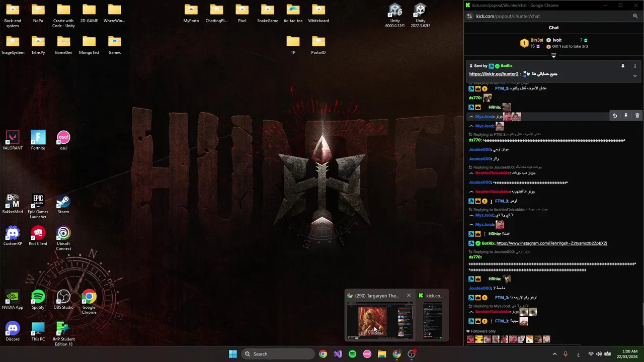Viewport: 644px width, 362px height.
Task: Select the Unity 2022.3.62f3 desktop shortcut
Action: coord(420,16)
